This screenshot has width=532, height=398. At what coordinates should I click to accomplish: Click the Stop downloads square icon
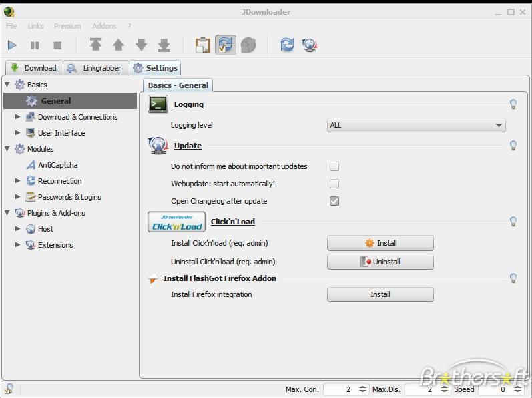(x=57, y=45)
